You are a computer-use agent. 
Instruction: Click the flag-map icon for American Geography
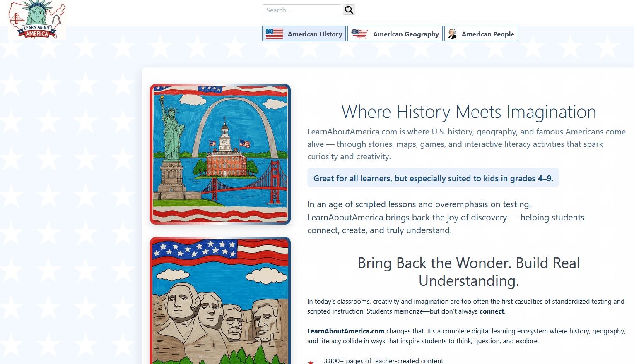click(x=359, y=34)
